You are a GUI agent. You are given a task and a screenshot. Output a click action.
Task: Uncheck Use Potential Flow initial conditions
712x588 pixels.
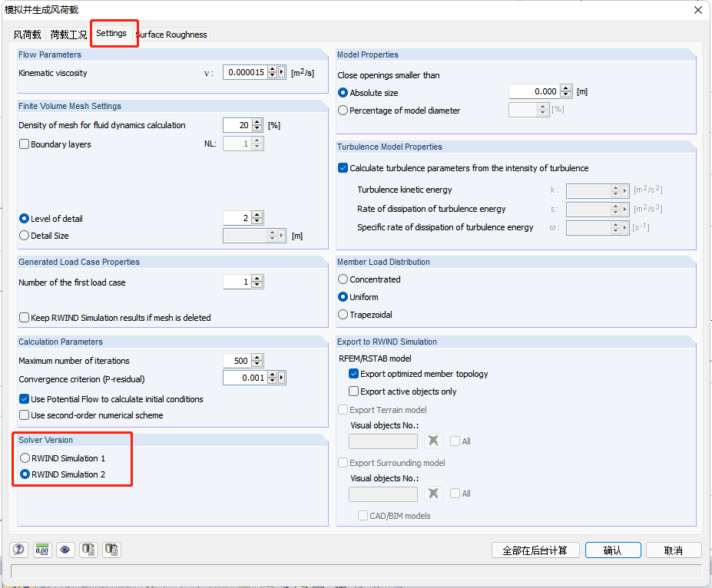tap(24, 399)
